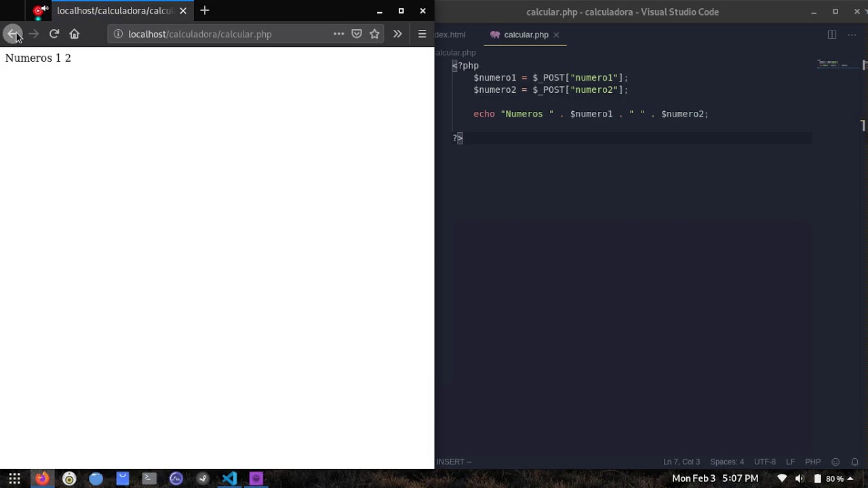Switch to Visual Studio Code in taskbar
Image resolution: width=868 pixels, height=488 pixels.
(x=229, y=479)
